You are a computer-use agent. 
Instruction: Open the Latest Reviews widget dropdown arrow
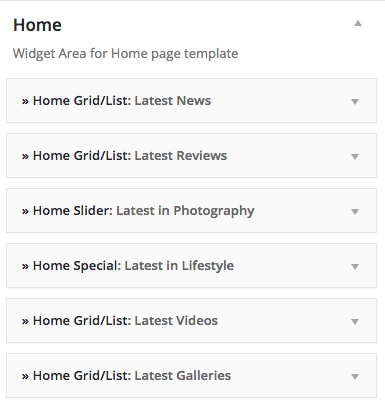tap(355, 156)
